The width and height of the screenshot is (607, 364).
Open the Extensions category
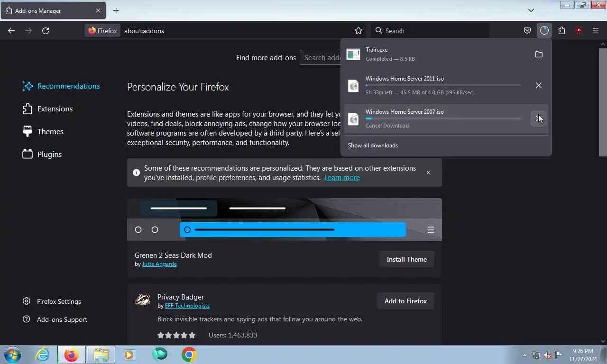(x=47, y=109)
